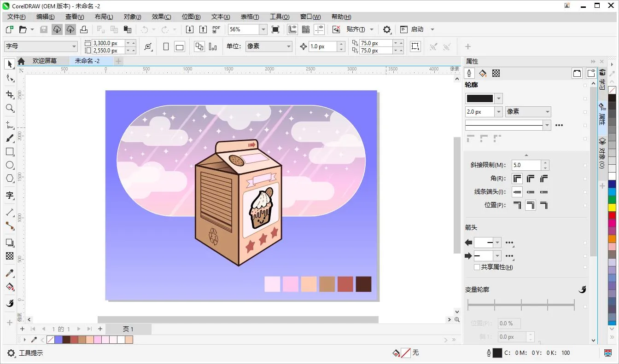Select portrait page orientation
The image size is (619, 364).
coord(166,46)
